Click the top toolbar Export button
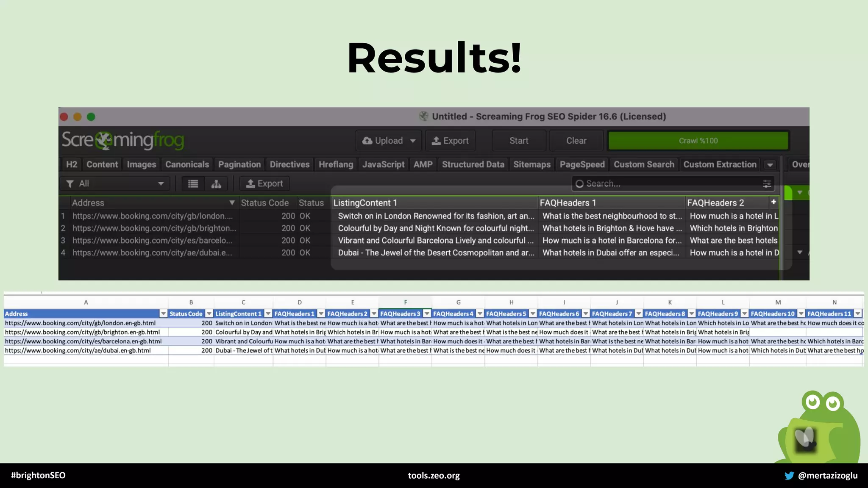 coord(450,141)
